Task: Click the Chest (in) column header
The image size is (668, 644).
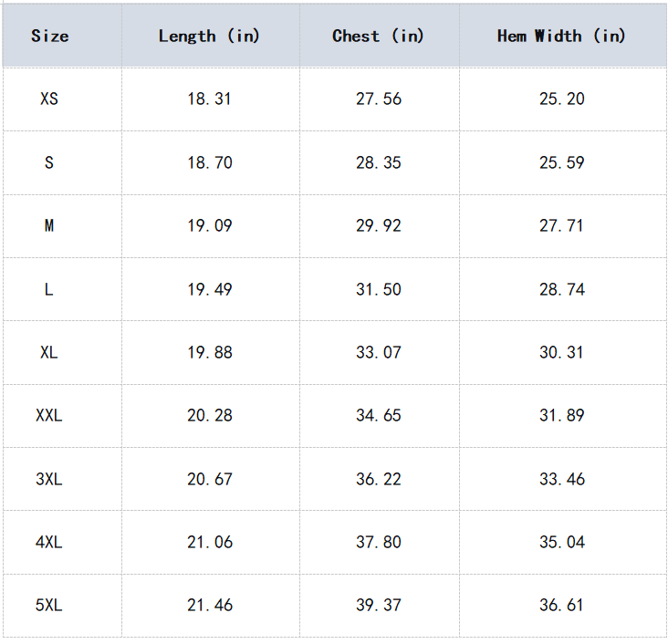Action: (x=378, y=36)
